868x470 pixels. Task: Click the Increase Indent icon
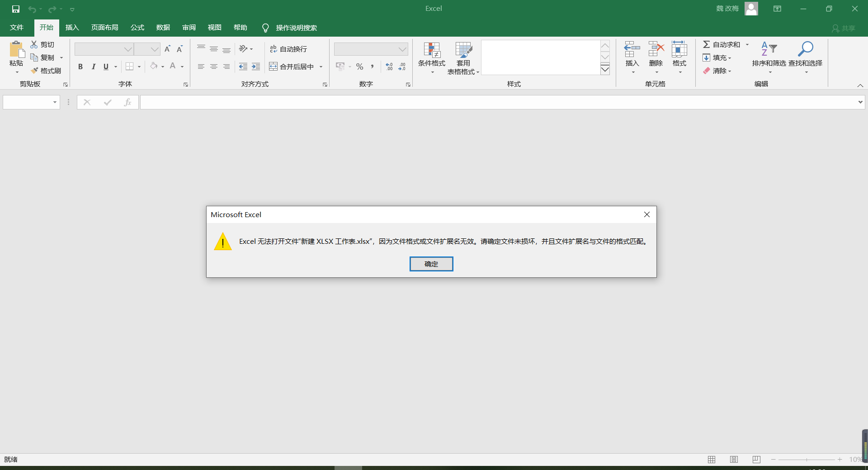(256, 66)
